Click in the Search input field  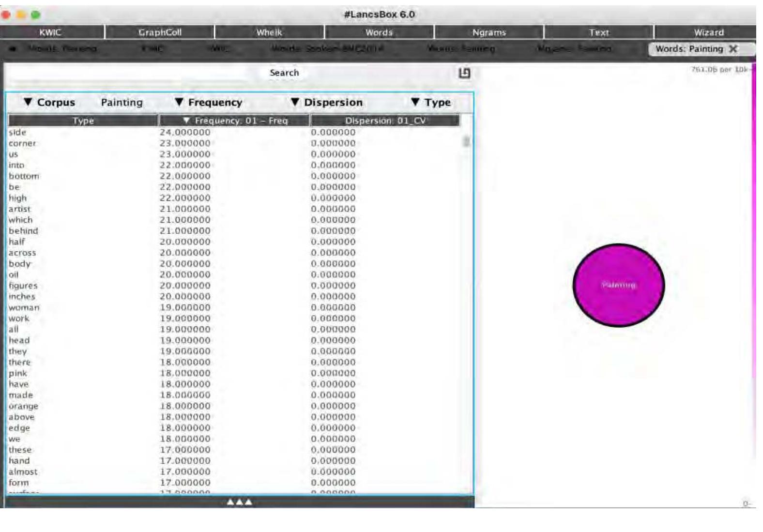tap(230, 73)
